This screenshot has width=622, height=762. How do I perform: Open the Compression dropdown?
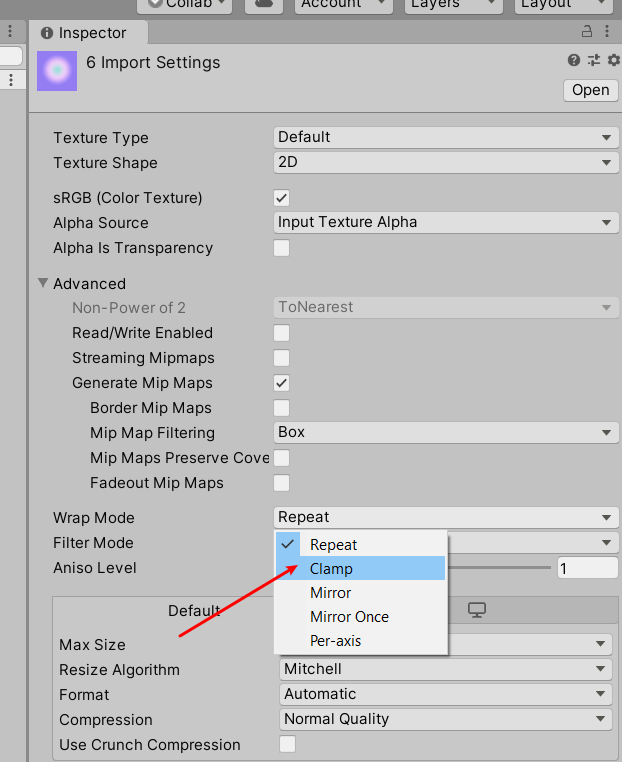pyautogui.click(x=446, y=719)
